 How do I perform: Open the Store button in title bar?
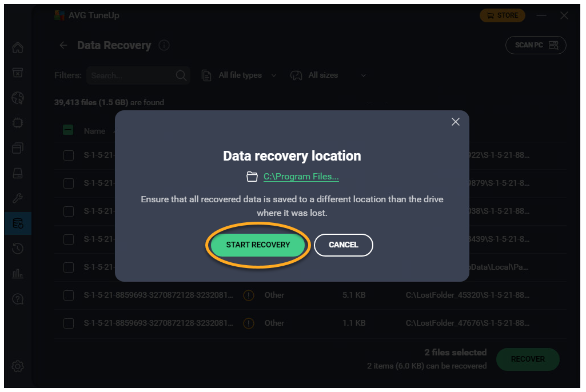point(502,15)
